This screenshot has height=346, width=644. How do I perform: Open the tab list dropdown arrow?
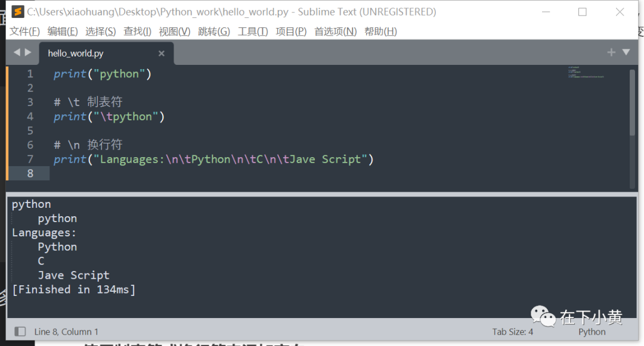[626, 52]
